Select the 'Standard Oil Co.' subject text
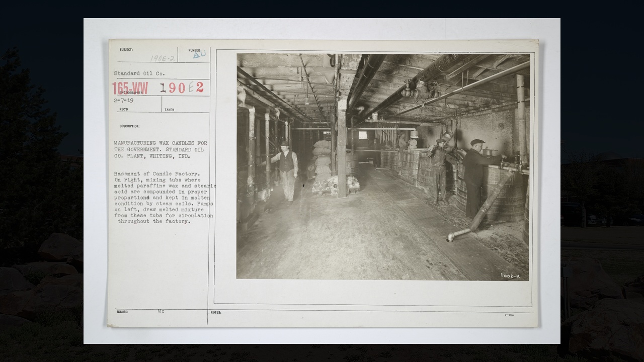644x362 pixels. (x=139, y=73)
